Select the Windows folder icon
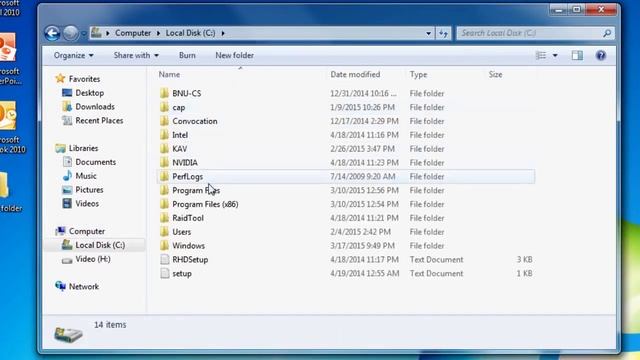The height and width of the screenshot is (360, 640). [x=164, y=246]
